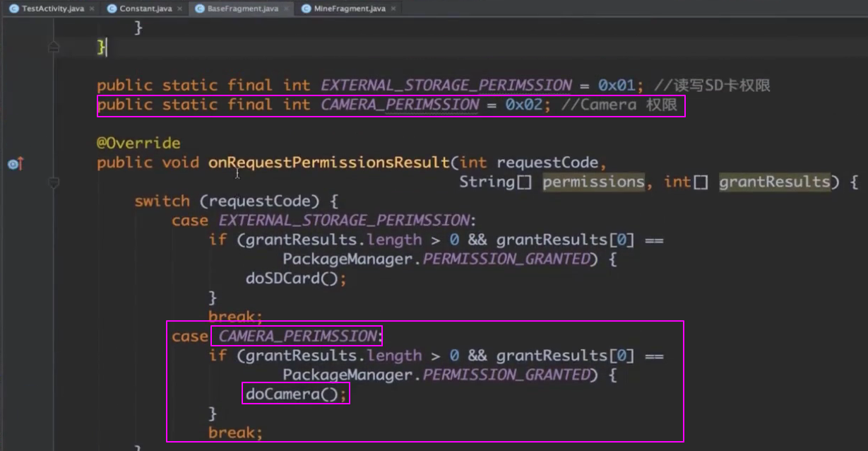
Task: Click the fold marker beside the top closing brace
Action: tap(54, 47)
